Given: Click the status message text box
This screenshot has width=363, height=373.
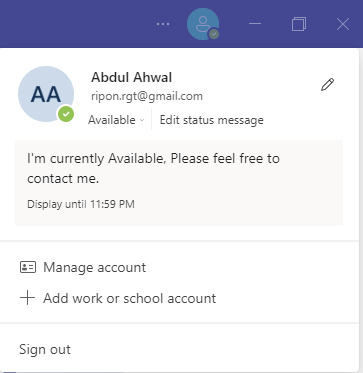Looking at the screenshot, I should click(x=179, y=183).
